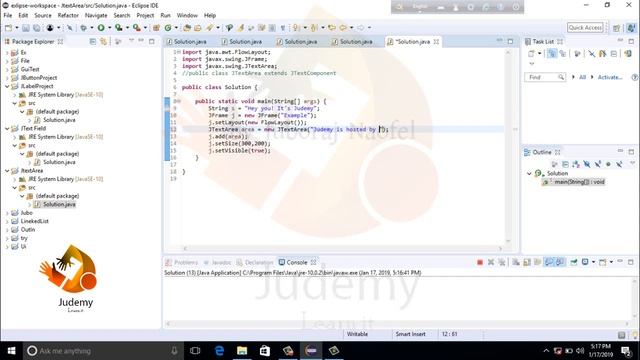
Task: Click the New wizard icon in toolbar
Action: point(8,28)
